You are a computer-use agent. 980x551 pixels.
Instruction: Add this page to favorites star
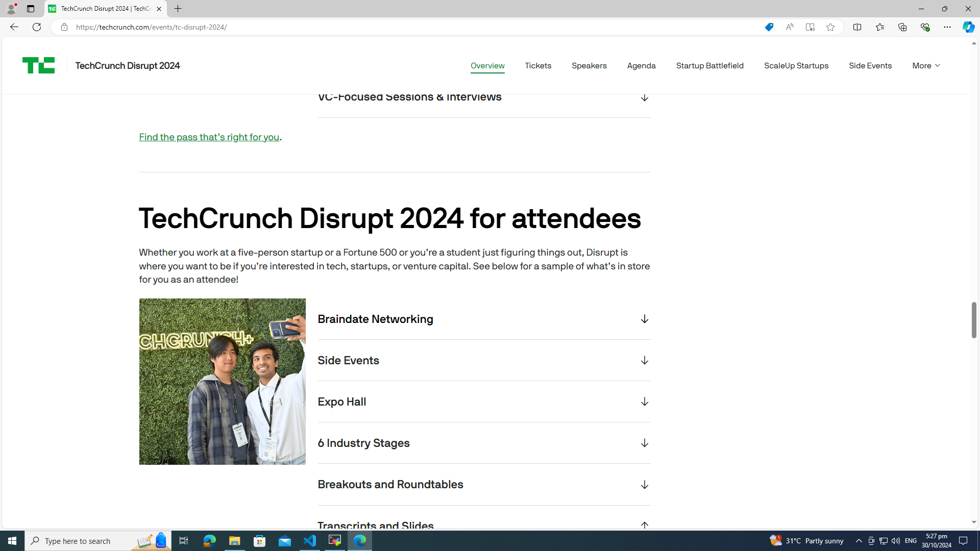pos(830,27)
